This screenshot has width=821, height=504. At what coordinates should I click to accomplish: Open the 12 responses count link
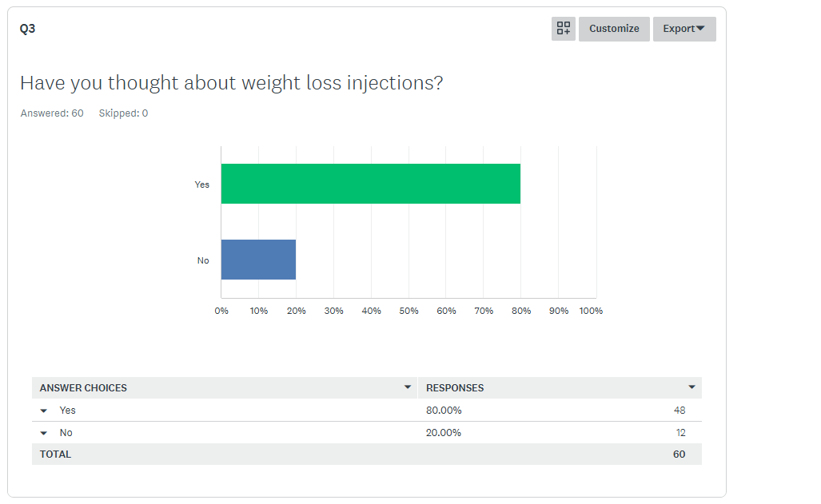tap(680, 433)
